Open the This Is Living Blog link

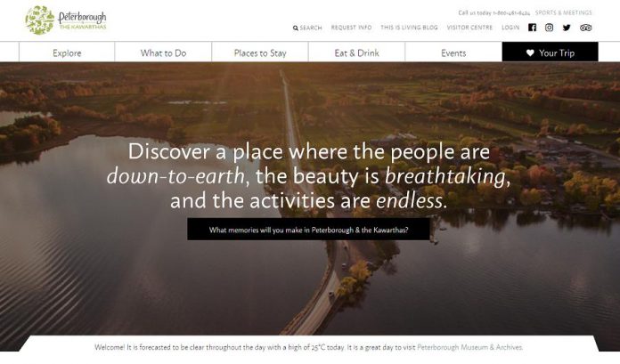(409, 28)
